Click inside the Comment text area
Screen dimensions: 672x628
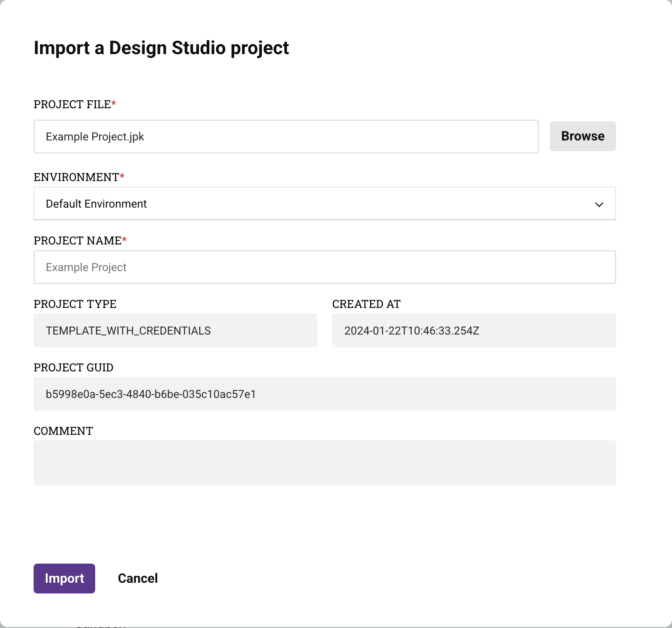pos(325,463)
